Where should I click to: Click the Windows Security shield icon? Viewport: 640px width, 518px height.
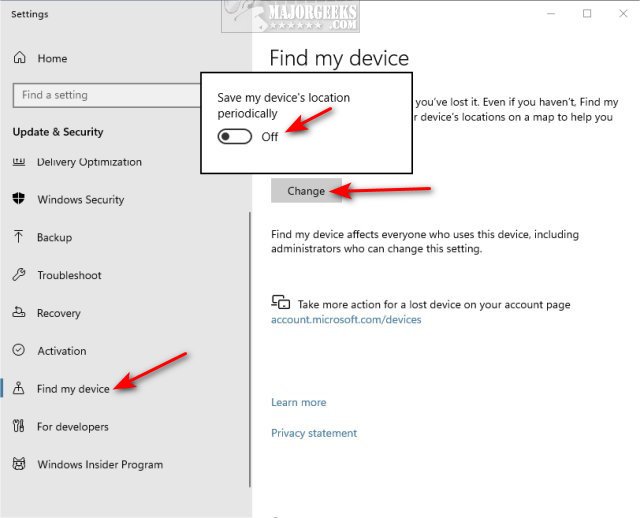19,199
